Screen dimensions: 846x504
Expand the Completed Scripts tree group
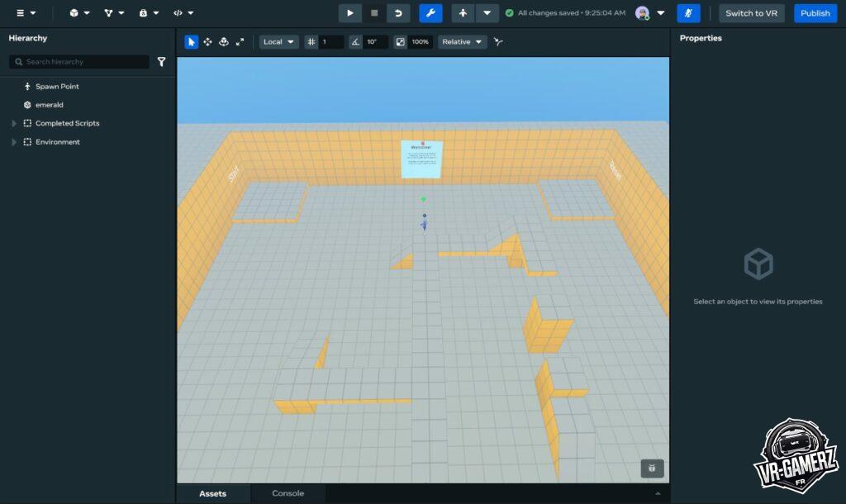coord(13,124)
